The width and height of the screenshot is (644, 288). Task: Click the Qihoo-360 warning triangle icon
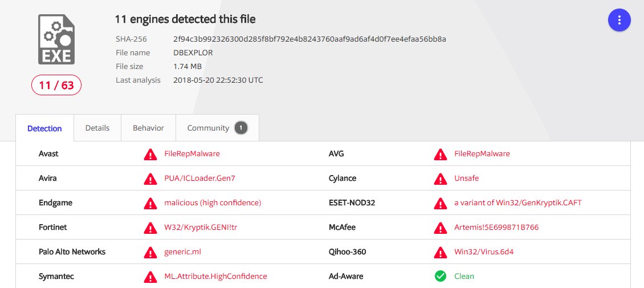tap(441, 252)
